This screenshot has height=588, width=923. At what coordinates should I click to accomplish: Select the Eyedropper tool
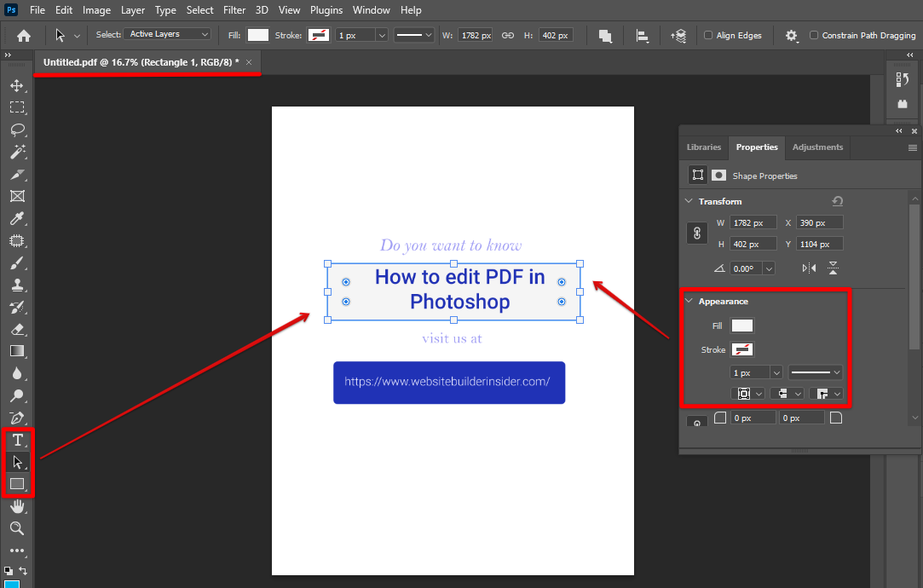16,218
